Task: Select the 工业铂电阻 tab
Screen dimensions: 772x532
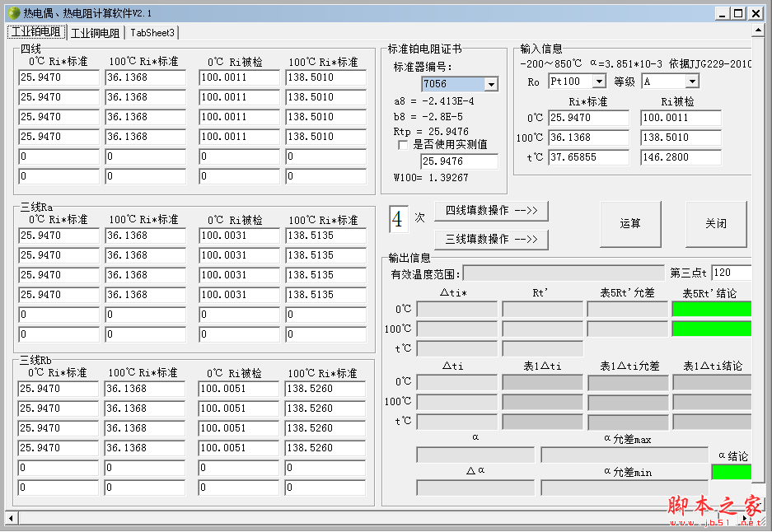Action: click(36, 32)
